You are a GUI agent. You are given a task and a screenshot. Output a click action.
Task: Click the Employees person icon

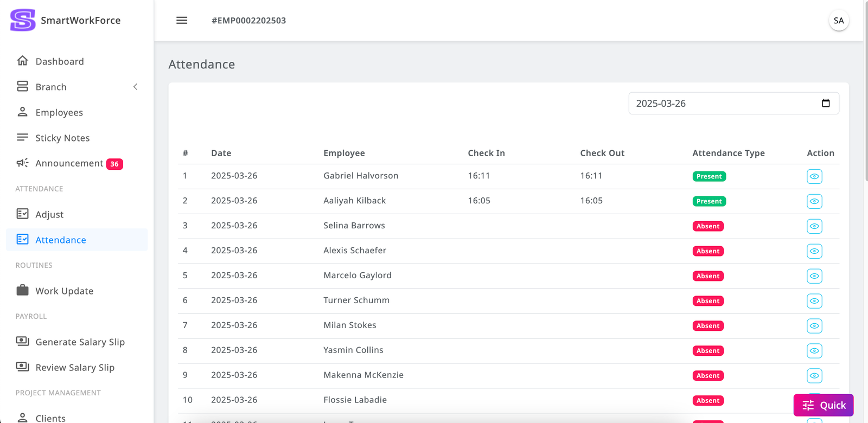click(22, 112)
